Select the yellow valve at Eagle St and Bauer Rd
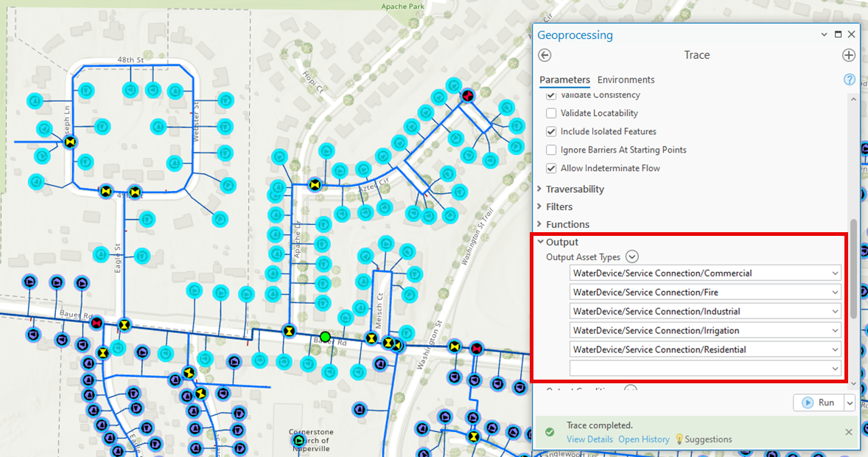This screenshot has height=457, width=868. [x=125, y=324]
